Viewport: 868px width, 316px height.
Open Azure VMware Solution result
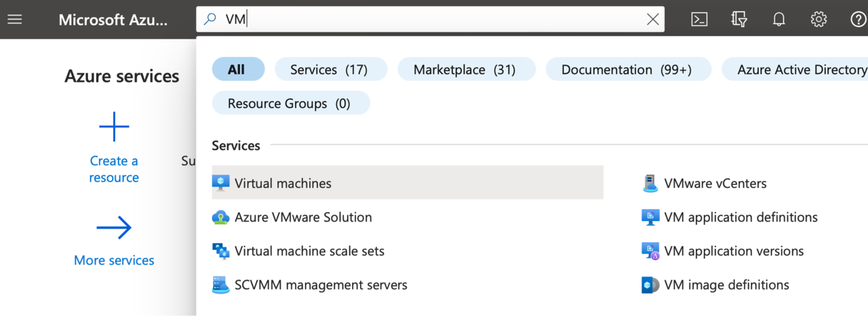[303, 217]
